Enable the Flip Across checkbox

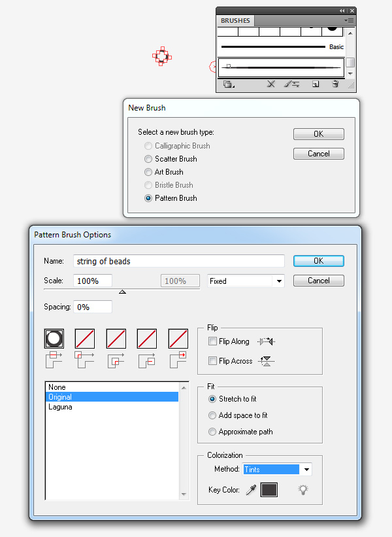(x=212, y=361)
